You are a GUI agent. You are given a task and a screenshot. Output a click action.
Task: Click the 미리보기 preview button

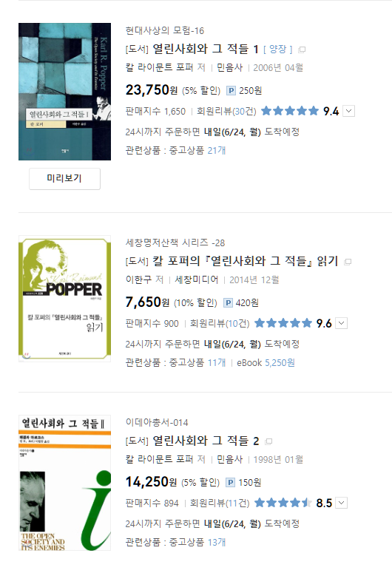point(65,179)
